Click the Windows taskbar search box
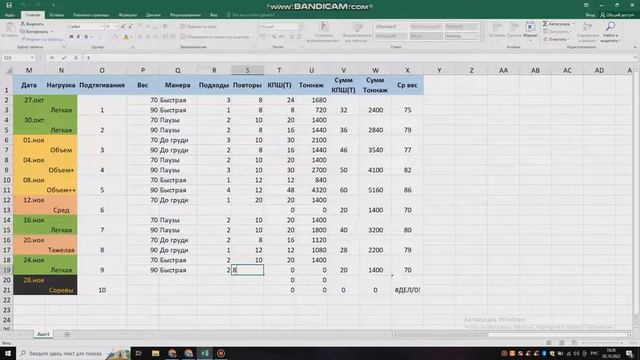This screenshot has height=360, width=640. pos(73,353)
